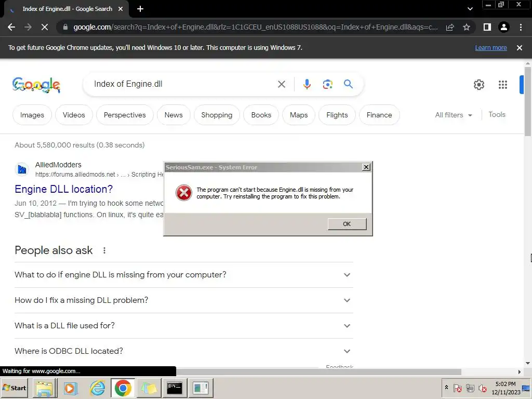Select the Books filter
Image resolution: width=532 pixels, height=399 pixels.
coord(261,115)
